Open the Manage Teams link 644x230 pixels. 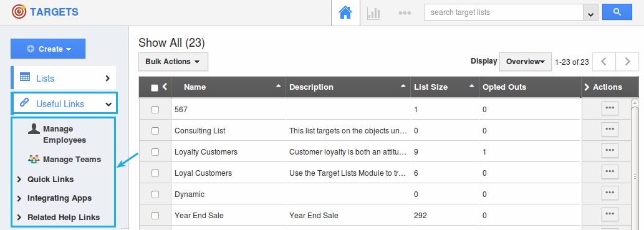pyautogui.click(x=72, y=160)
